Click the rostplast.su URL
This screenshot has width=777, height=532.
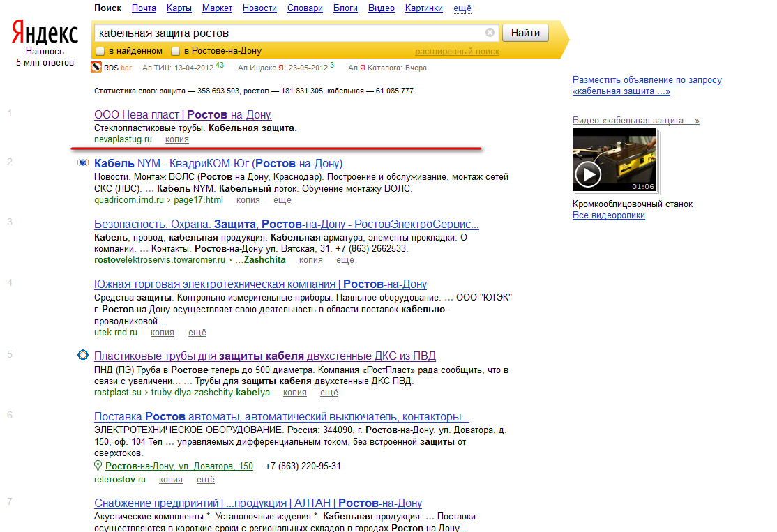119,393
